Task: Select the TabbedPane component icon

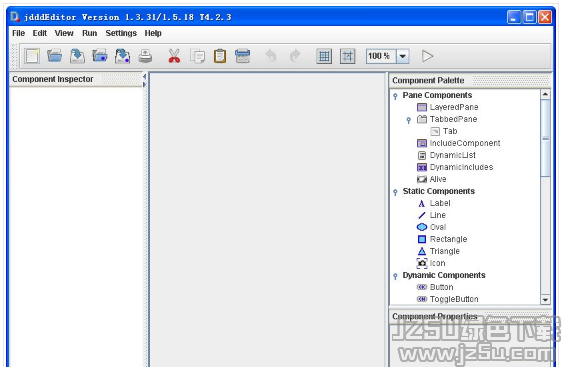Action: pyautogui.click(x=422, y=119)
